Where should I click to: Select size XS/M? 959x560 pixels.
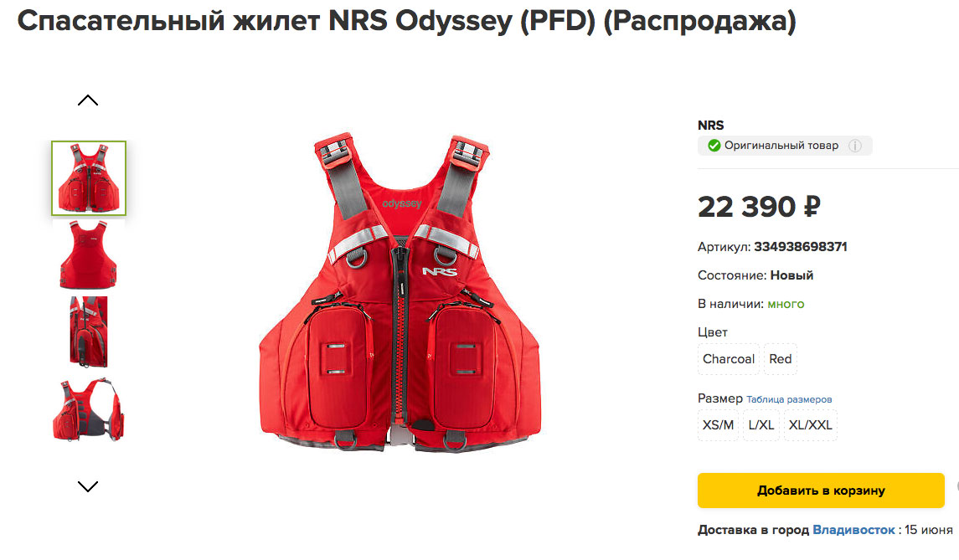[x=718, y=425]
